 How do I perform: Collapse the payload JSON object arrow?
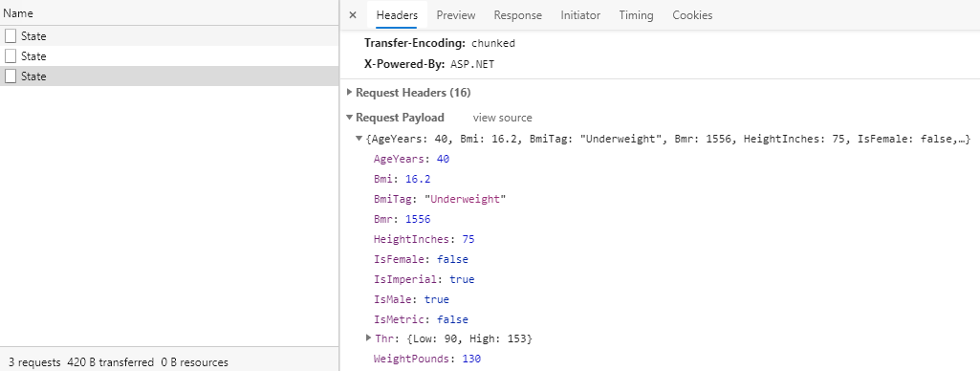pyautogui.click(x=359, y=139)
